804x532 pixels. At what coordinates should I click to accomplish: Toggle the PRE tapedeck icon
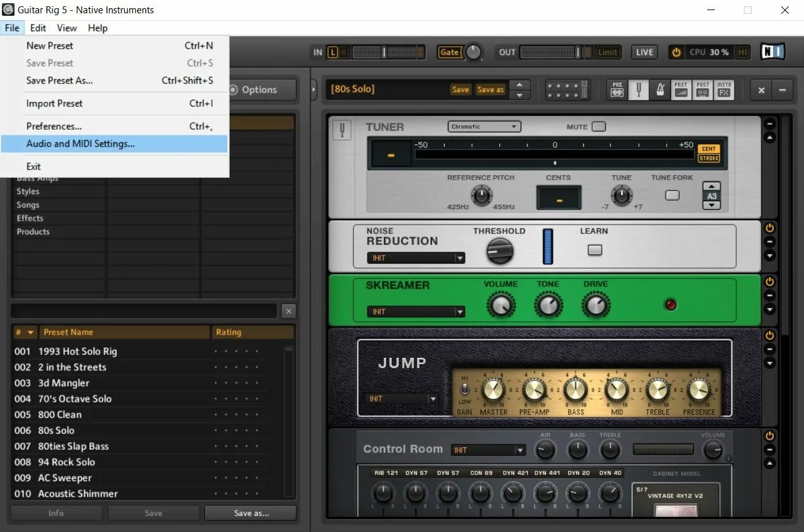[x=617, y=89]
